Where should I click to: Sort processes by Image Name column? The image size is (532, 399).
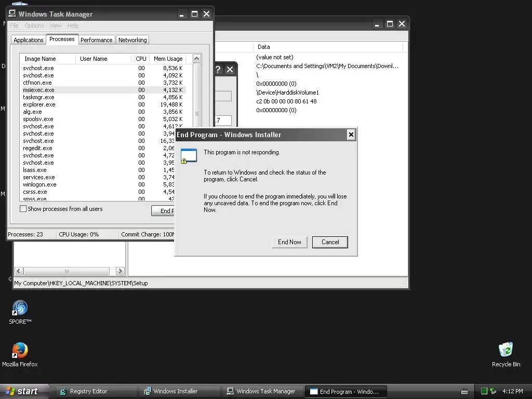click(47, 59)
